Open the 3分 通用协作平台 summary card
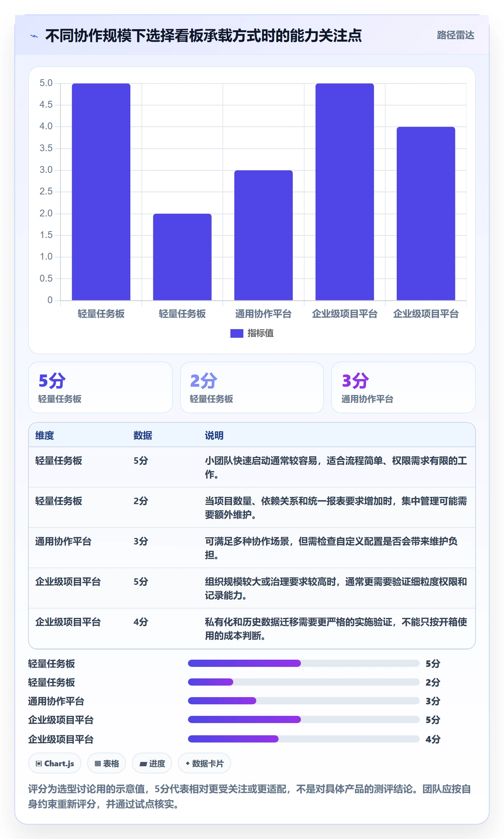 pyautogui.click(x=404, y=387)
